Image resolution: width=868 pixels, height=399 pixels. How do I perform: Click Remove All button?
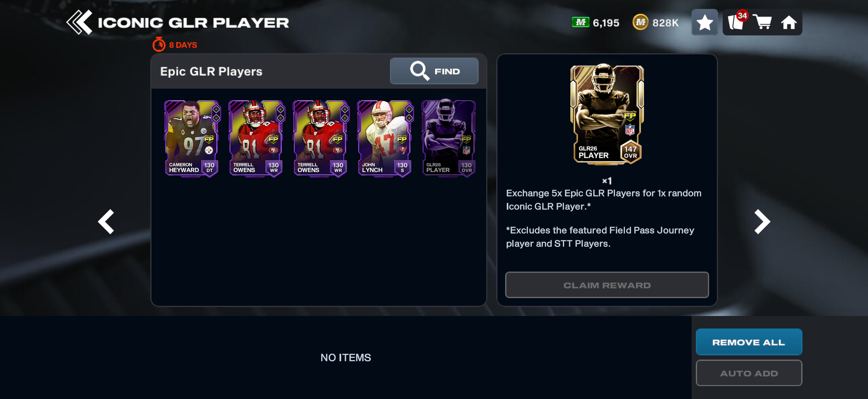[749, 342]
